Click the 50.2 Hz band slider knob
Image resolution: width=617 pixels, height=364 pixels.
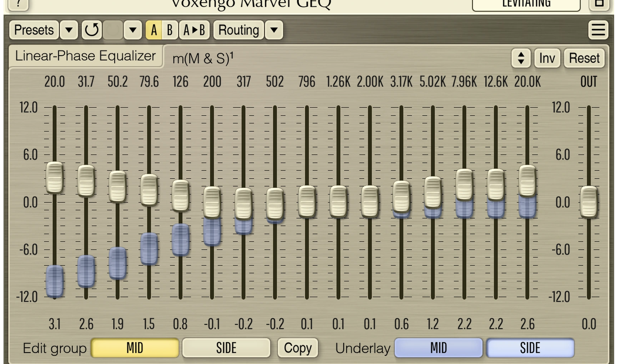coord(118,187)
